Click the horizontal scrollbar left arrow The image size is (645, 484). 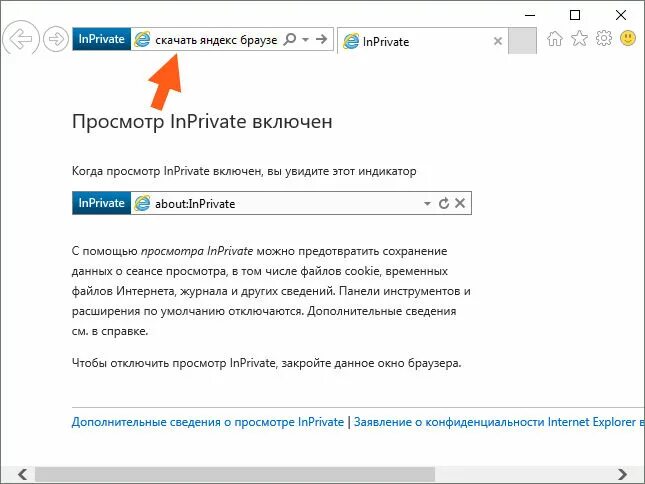point(23,474)
